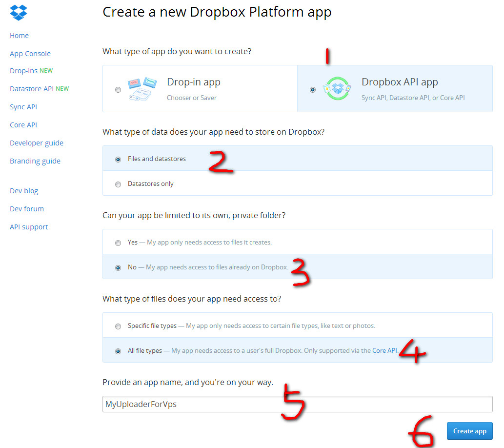Focus the app name input field

297,404
